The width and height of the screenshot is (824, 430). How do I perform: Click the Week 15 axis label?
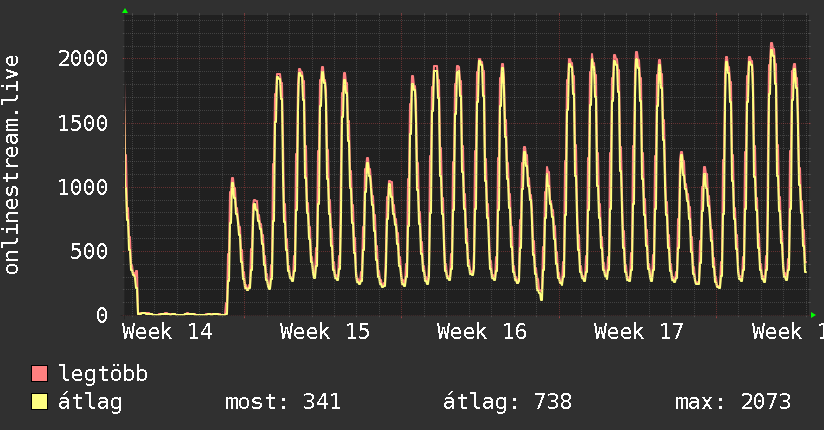pyautogui.click(x=325, y=332)
